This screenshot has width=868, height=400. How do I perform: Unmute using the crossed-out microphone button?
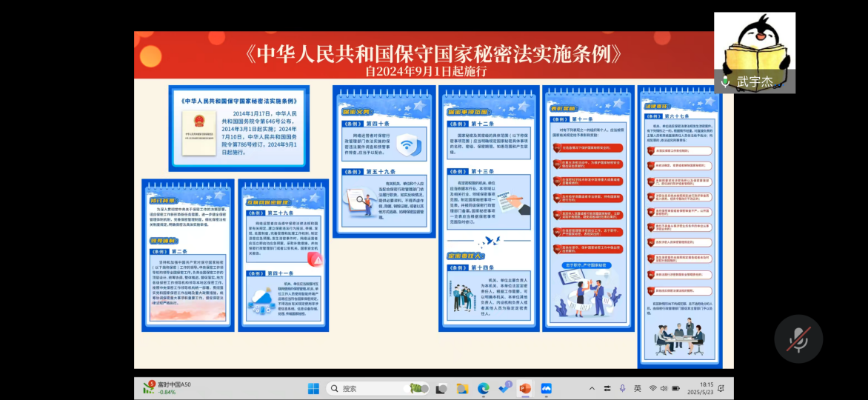click(x=798, y=339)
